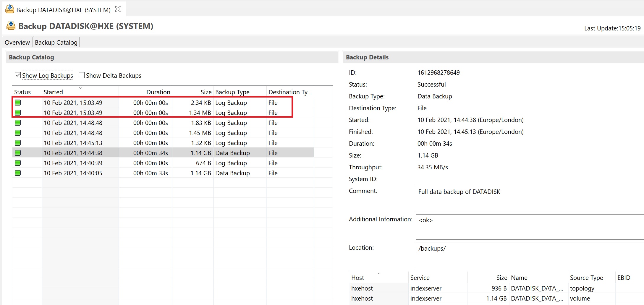Click green status icon of 1.34 MB backup

(x=18, y=113)
